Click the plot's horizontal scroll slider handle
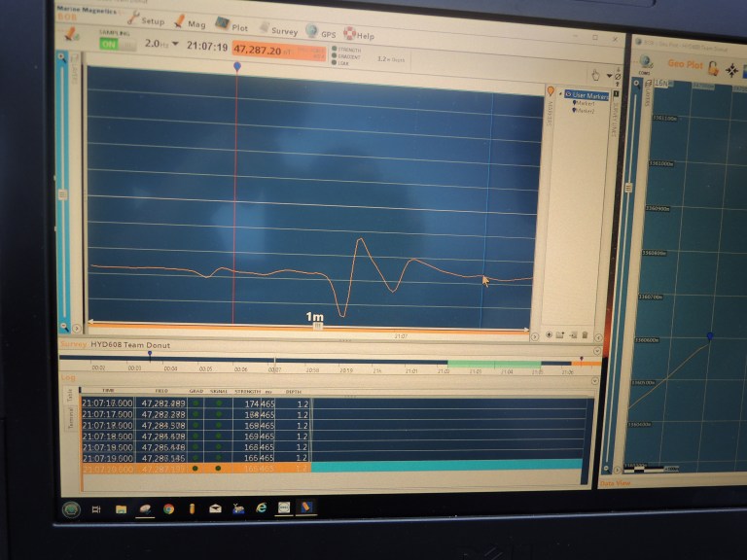The height and width of the screenshot is (560, 747). click(x=317, y=327)
